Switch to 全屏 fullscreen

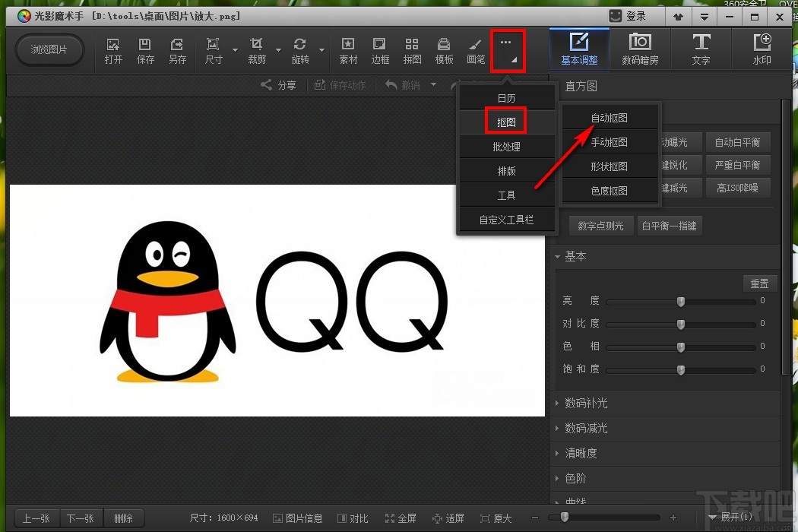point(401,518)
